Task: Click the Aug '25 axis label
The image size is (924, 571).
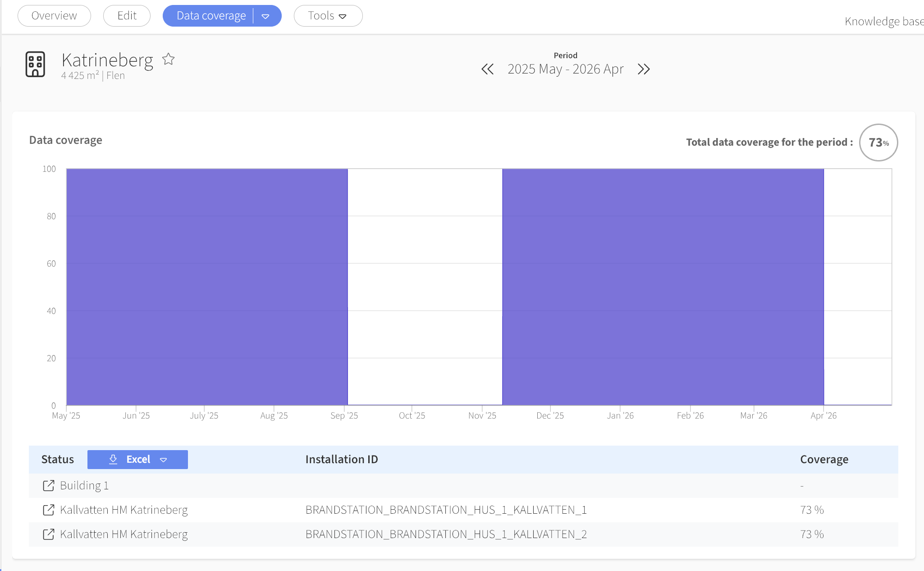Action: pyautogui.click(x=274, y=415)
